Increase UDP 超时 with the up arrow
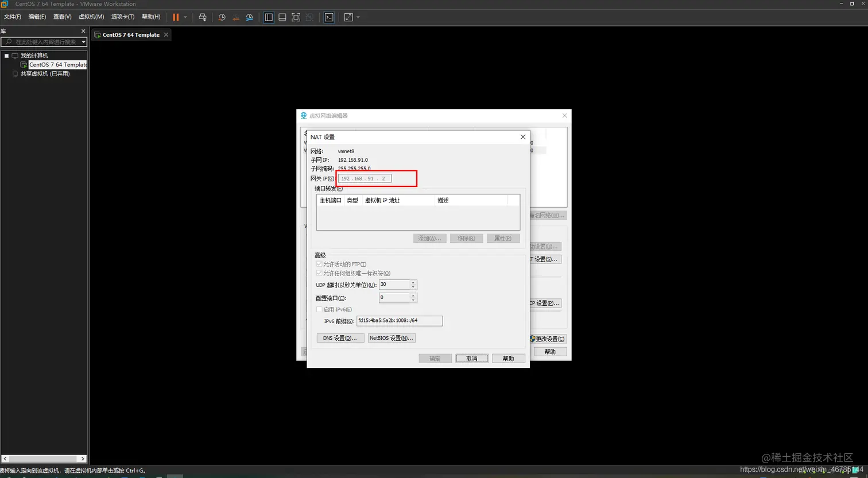This screenshot has width=868, height=478. tap(413, 282)
